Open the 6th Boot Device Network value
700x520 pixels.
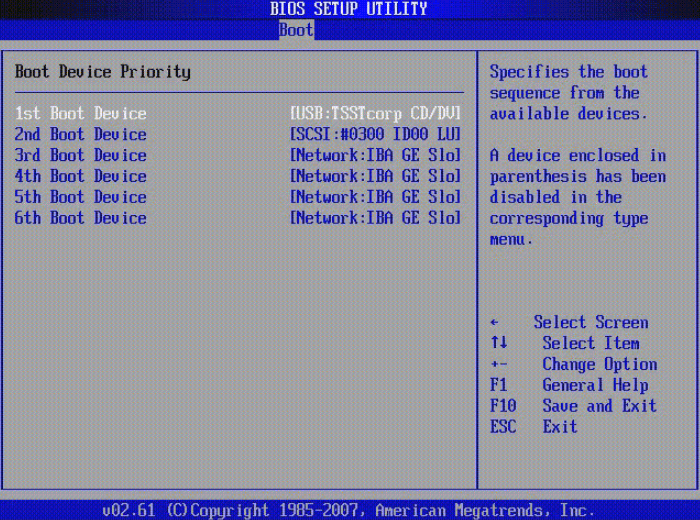click(375, 219)
